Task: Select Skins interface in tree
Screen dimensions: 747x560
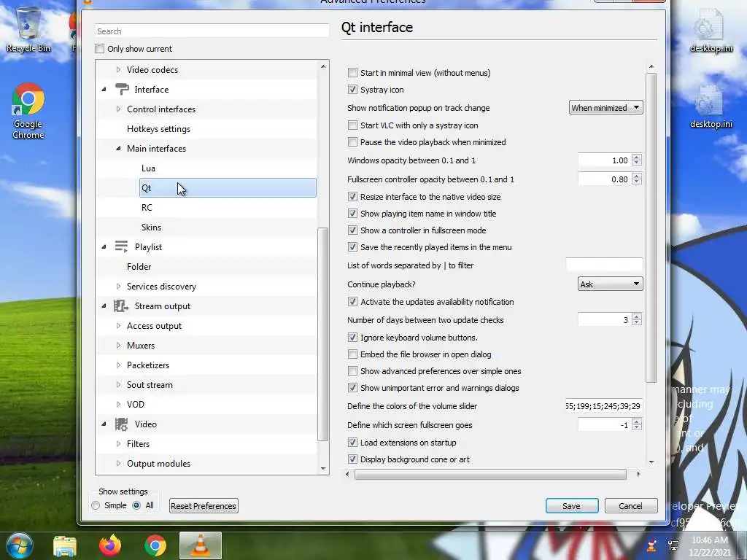Action: coord(151,227)
